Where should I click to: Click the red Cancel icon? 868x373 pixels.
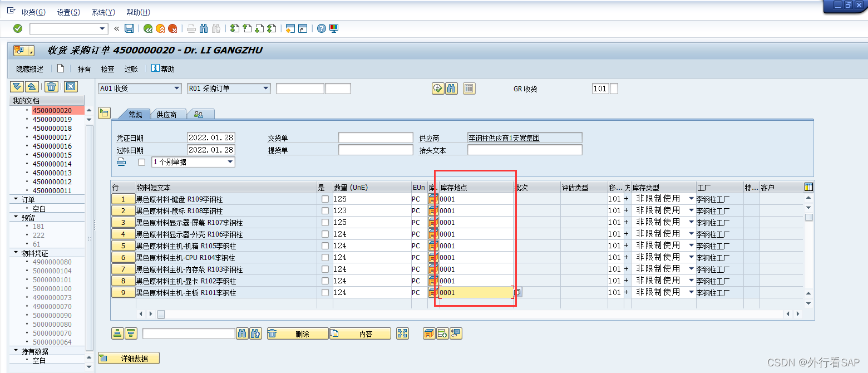pyautogui.click(x=172, y=28)
